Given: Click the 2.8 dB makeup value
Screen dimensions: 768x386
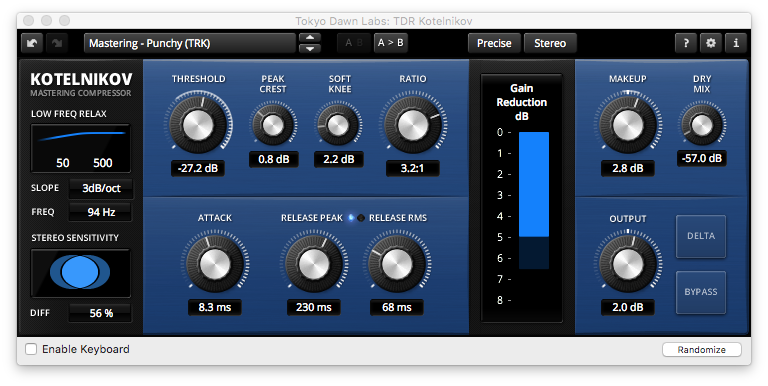Looking at the screenshot, I should (628, 169).
